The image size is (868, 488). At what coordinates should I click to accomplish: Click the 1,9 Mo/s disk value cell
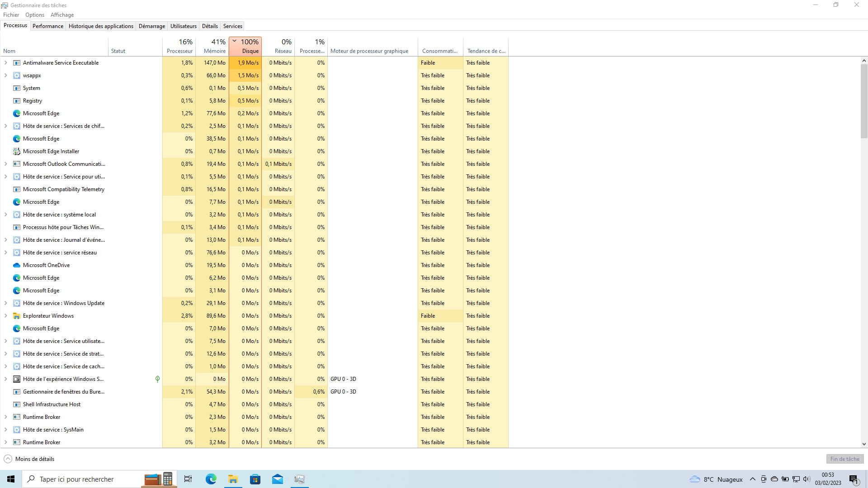(245, 63)
